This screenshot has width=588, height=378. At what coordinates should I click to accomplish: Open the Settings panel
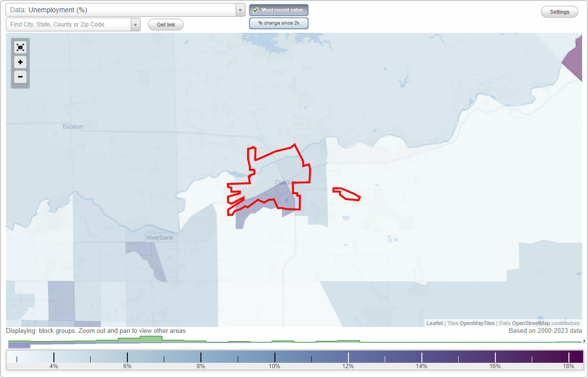[559, 11]
